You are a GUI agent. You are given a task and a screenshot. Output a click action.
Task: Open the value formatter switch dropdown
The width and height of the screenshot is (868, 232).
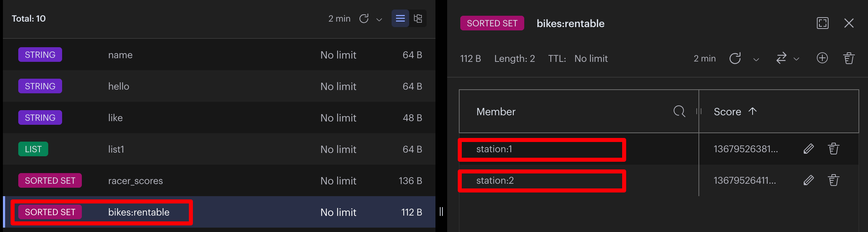click(x=787, y=59)
